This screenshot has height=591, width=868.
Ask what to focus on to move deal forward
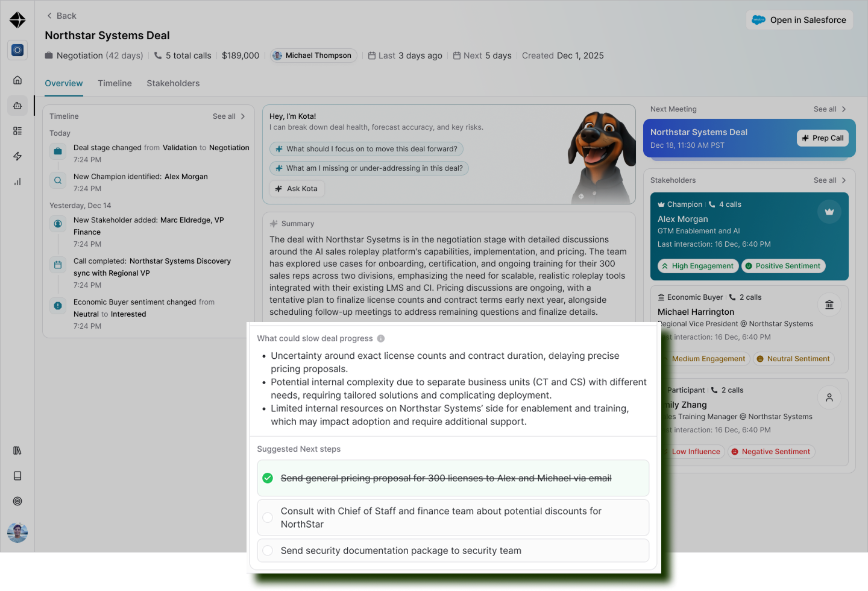366,149
